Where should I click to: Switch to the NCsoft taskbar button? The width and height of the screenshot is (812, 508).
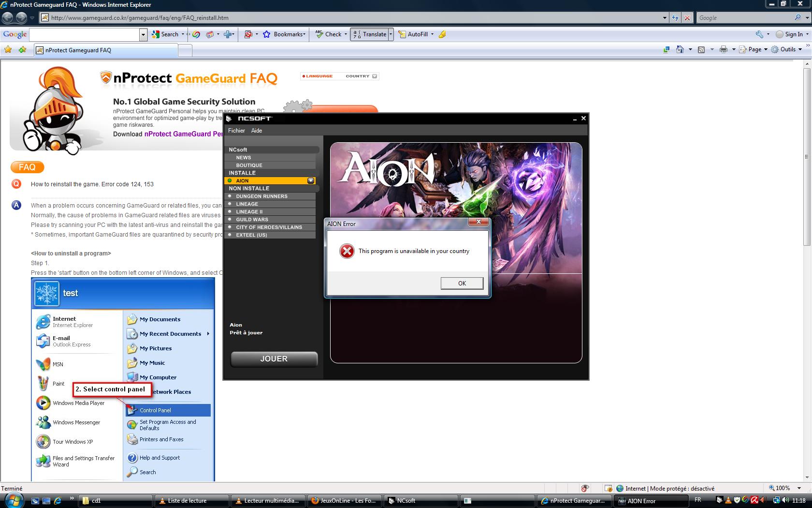click(x=420, y=501)
